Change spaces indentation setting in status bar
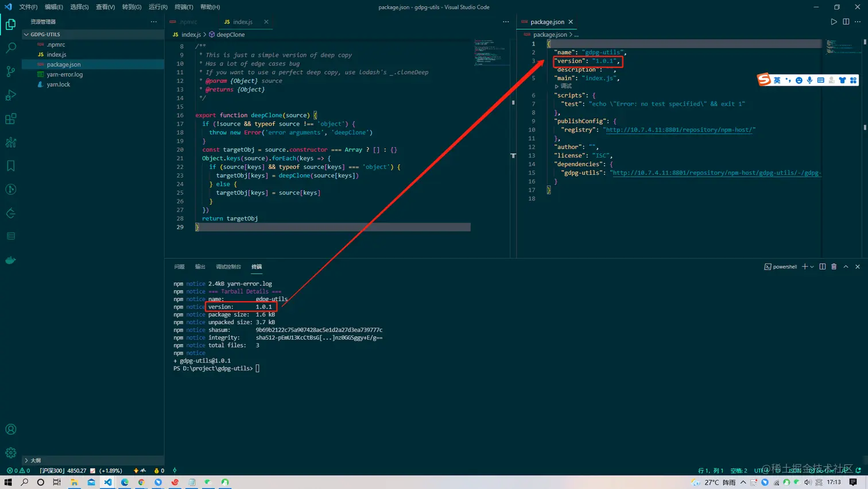 point(739,471)
